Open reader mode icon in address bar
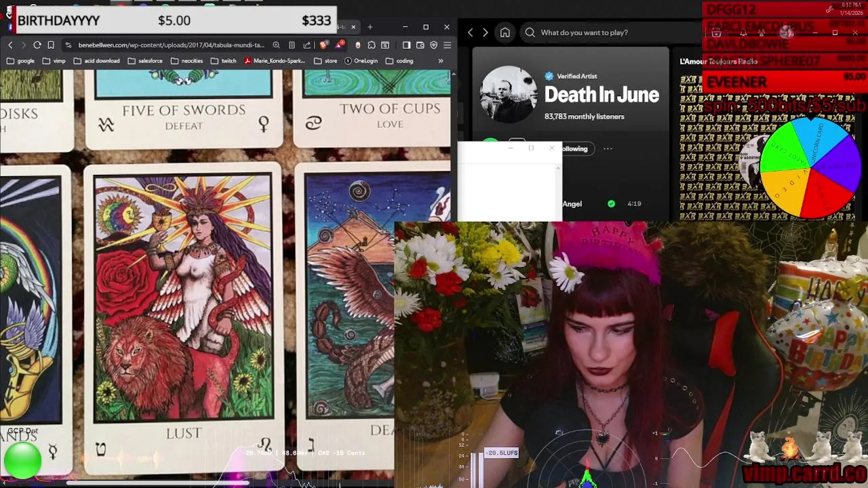Screen dimensions: 868x488 click(x=292, y=45)
